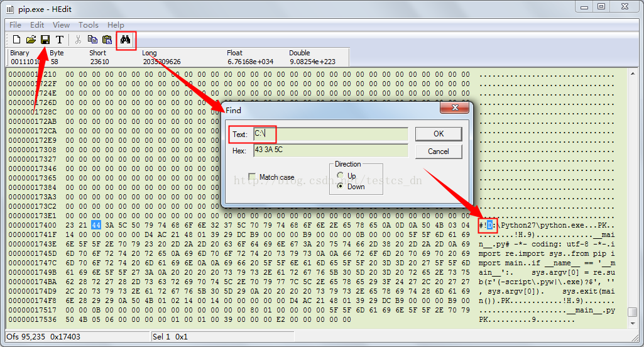The height and width of the screenshot is (347, 644).
Task: Click the New file toolbar icon
Action: 16,40
